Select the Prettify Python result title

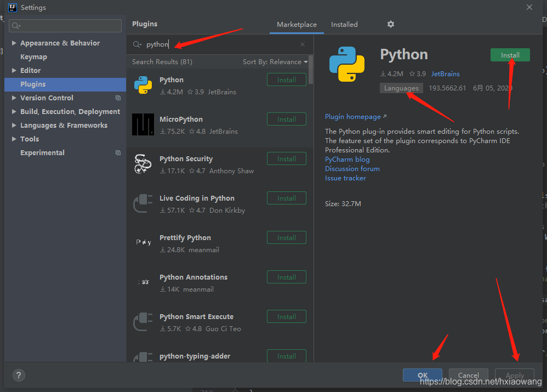click(185, 238)
